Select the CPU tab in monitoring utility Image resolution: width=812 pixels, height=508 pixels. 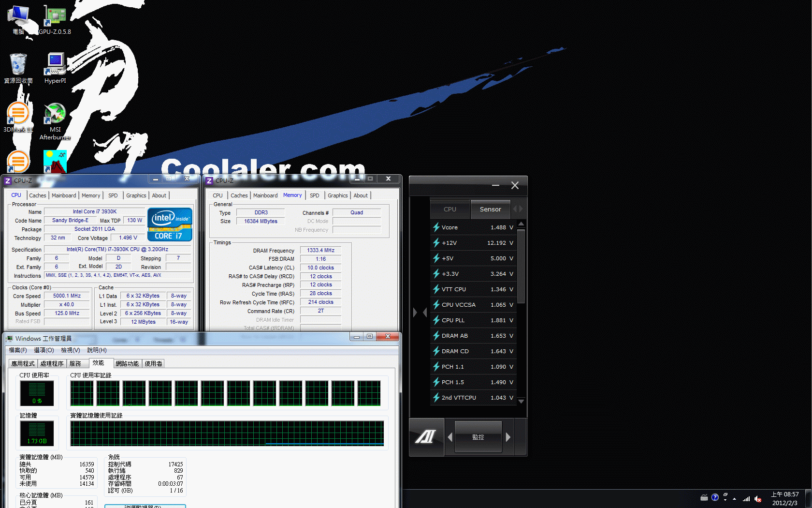point(450,209)
